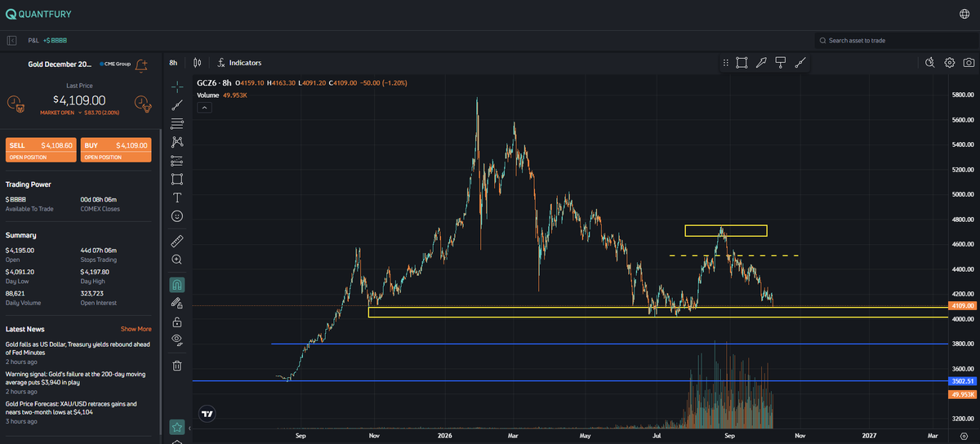Open the long/short position forecasting tools
This screenshot has height=444, width=980.
pos(177,161)
